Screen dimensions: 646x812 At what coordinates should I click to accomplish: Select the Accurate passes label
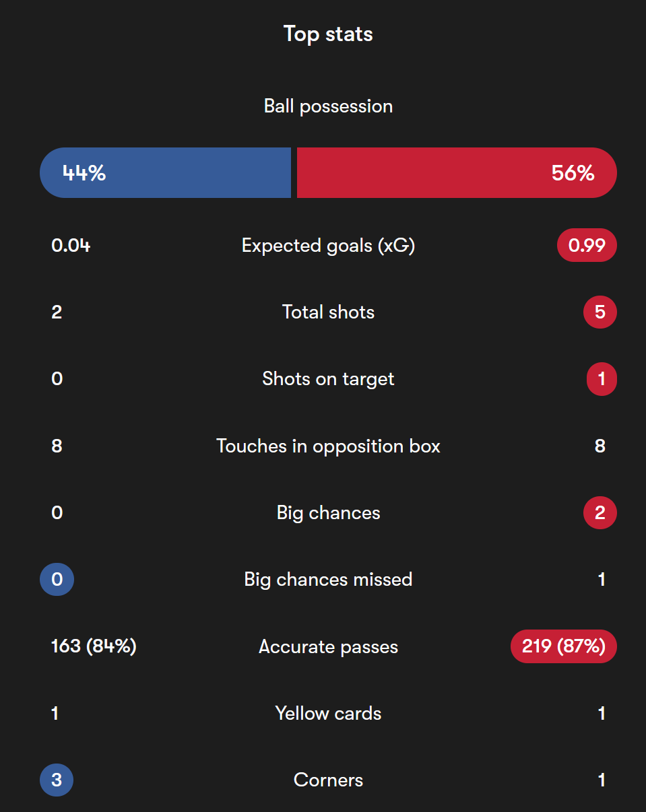pyautogui.click(x=328, y=647)
